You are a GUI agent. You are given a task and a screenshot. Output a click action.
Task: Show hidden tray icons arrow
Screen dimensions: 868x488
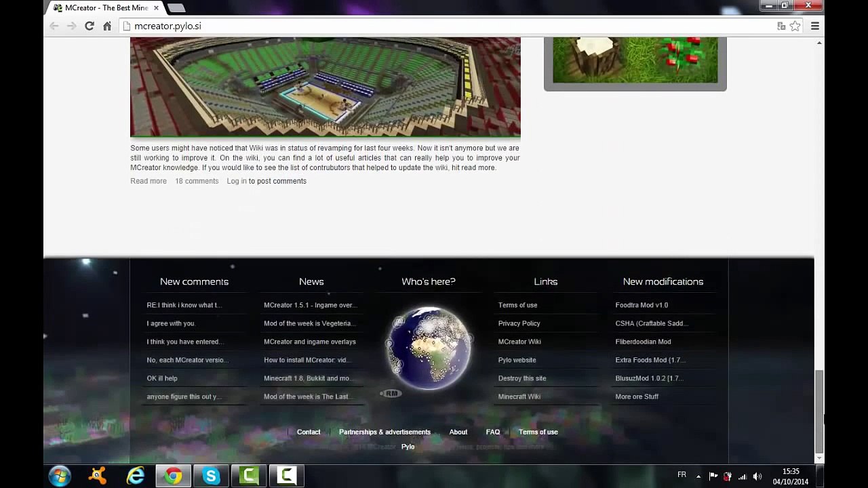click(698, 476)
